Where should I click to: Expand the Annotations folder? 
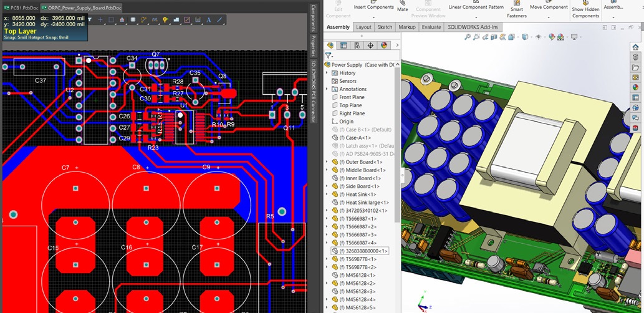pyautogui.click(x=327, y=89)
